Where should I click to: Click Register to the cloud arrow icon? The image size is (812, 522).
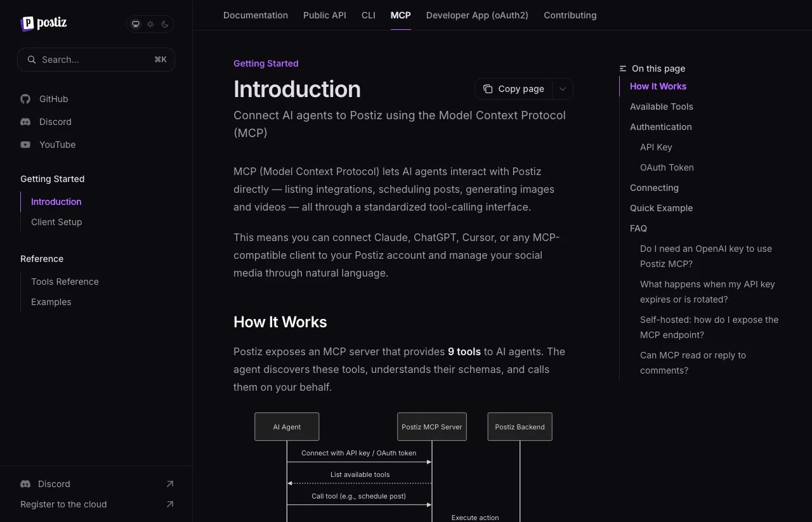(169, 504)
